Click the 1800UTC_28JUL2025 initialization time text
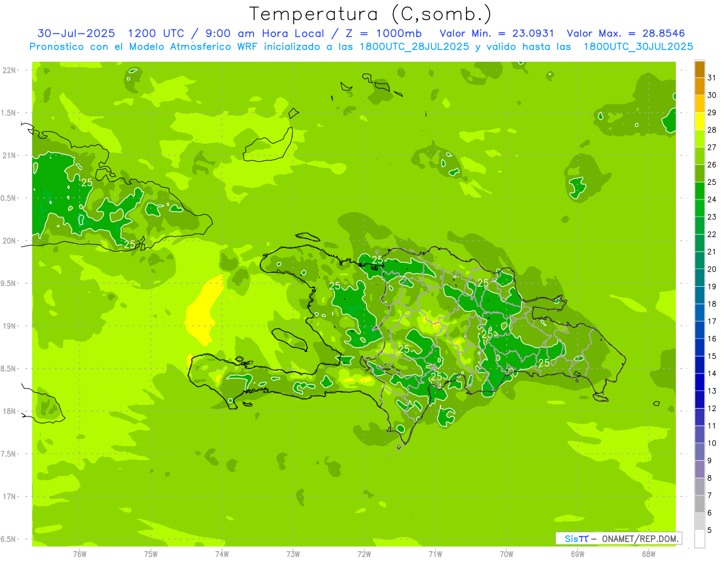 pyautogui.click(x=413, y=47)
